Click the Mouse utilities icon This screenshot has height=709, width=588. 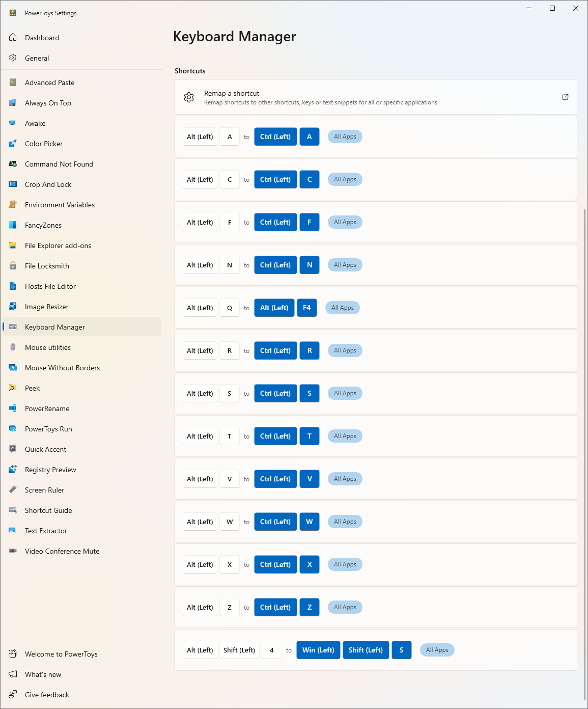[x=13, y=347]
